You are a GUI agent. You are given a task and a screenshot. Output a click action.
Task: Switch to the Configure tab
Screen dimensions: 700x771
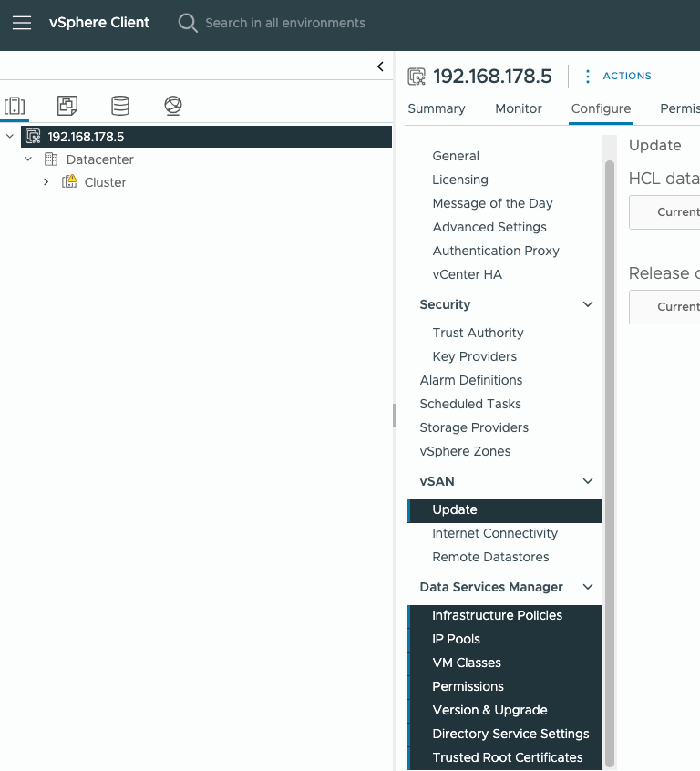[601, 108]
